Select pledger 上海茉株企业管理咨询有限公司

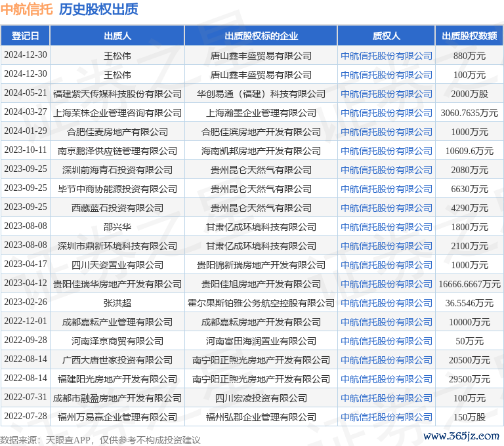pyautogui.click(x=117, y=113)
